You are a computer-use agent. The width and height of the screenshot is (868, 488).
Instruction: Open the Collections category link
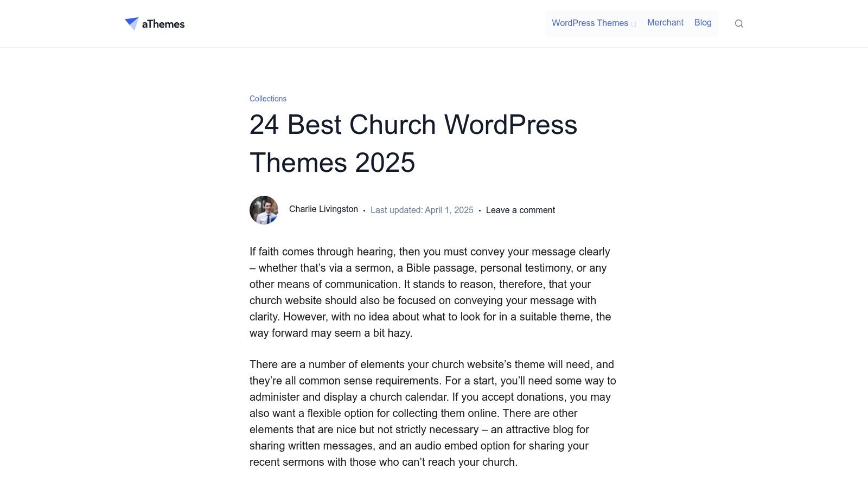pyautogui.click(x=267, y=99)
